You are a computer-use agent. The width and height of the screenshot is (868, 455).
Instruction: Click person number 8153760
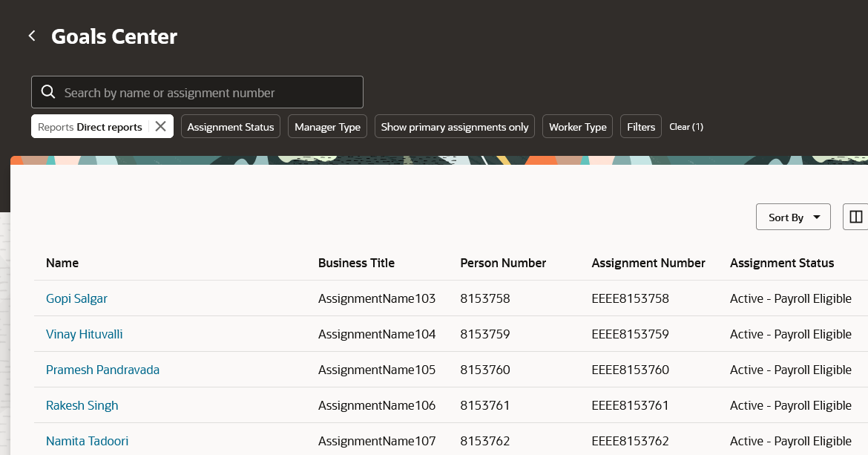click(485, 370)
